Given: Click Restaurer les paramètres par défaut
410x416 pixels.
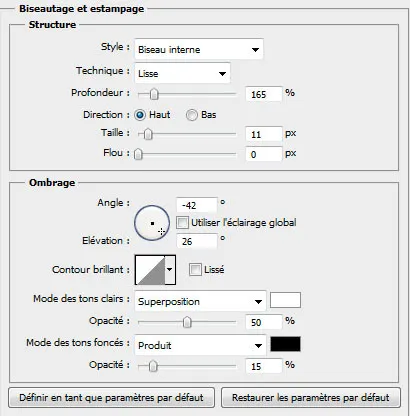Looking at the screenshot, I should click(311, 398).
